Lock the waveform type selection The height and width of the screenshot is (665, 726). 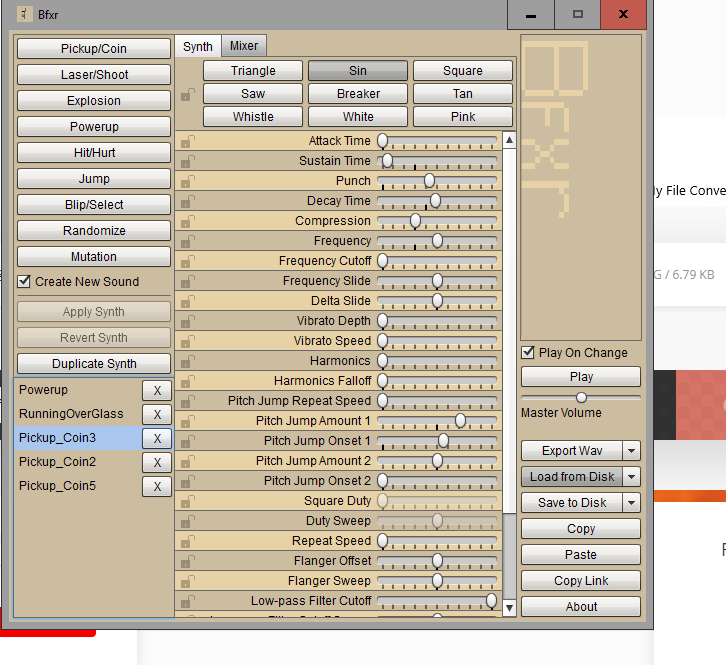click(187, 95)
